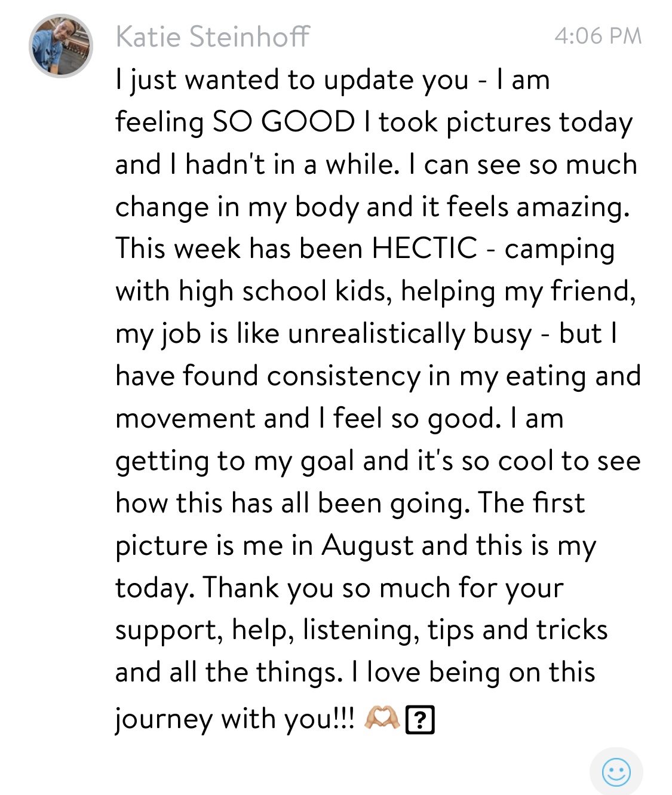The width and height of the screenshot is (672, 795).
Task: Open the emoji reaction smiley button
Action: click(616, 772)
